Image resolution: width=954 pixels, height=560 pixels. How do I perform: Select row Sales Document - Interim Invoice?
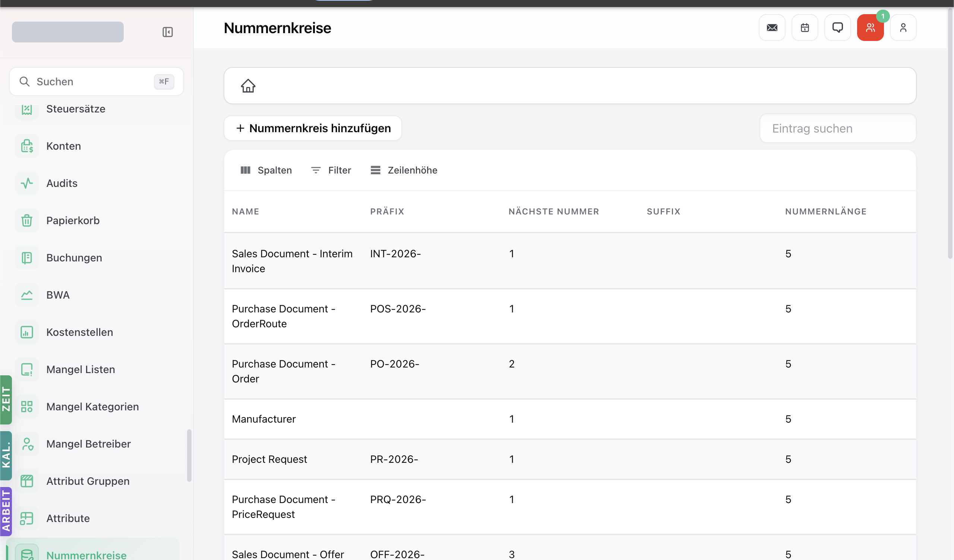coord(570,261)
